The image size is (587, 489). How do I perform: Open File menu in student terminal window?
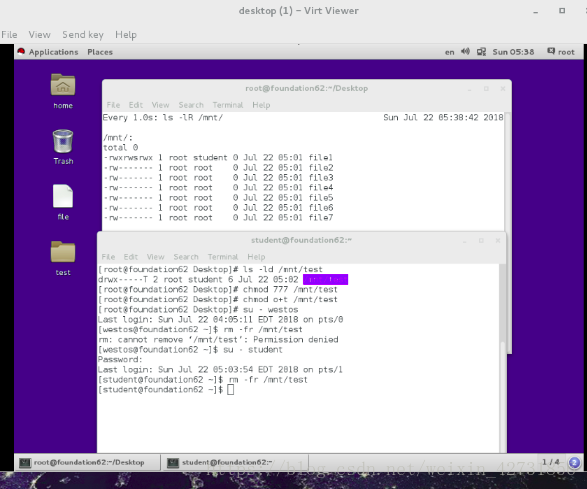point(108,257)
